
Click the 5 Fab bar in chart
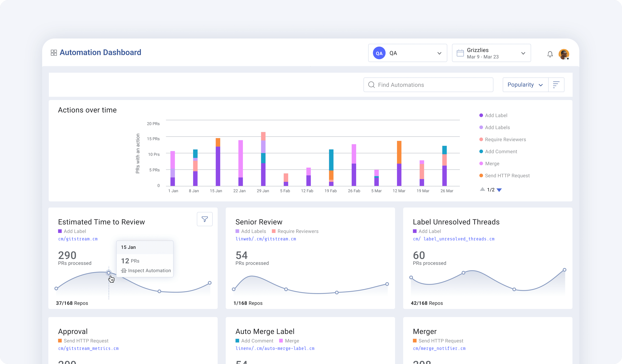click(286, 180)
